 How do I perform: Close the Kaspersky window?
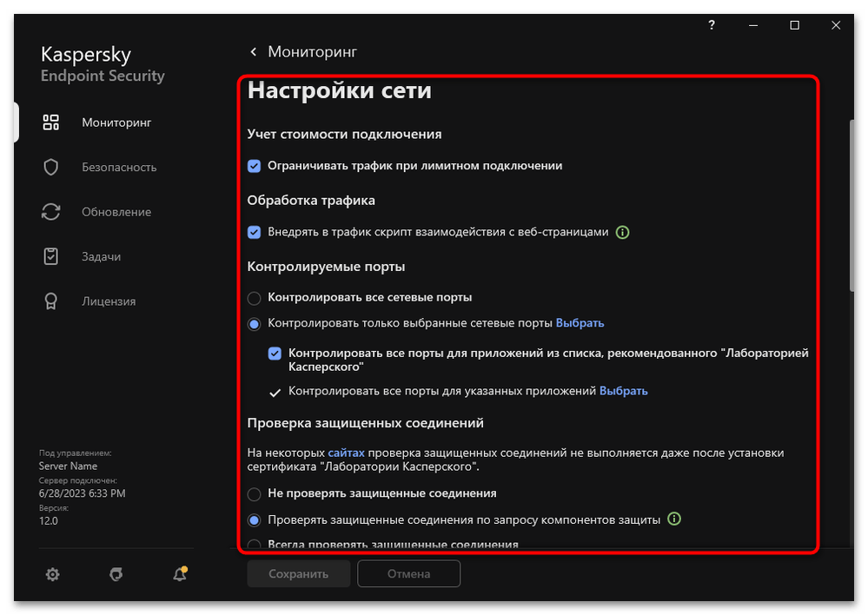(836, 25)
